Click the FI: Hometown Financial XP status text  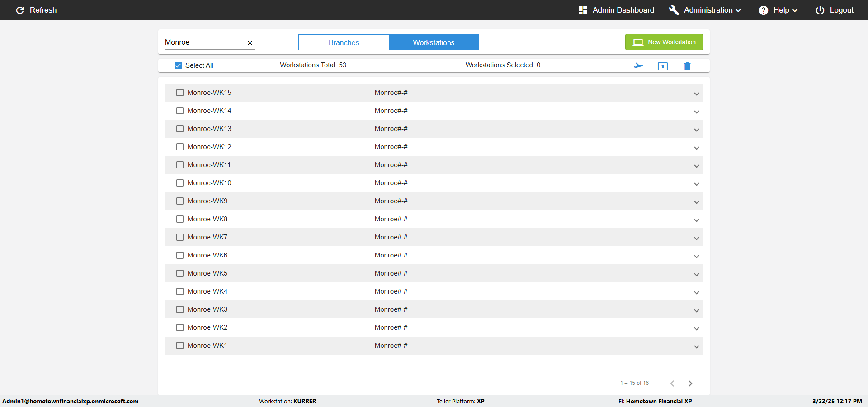click(655, 401)
